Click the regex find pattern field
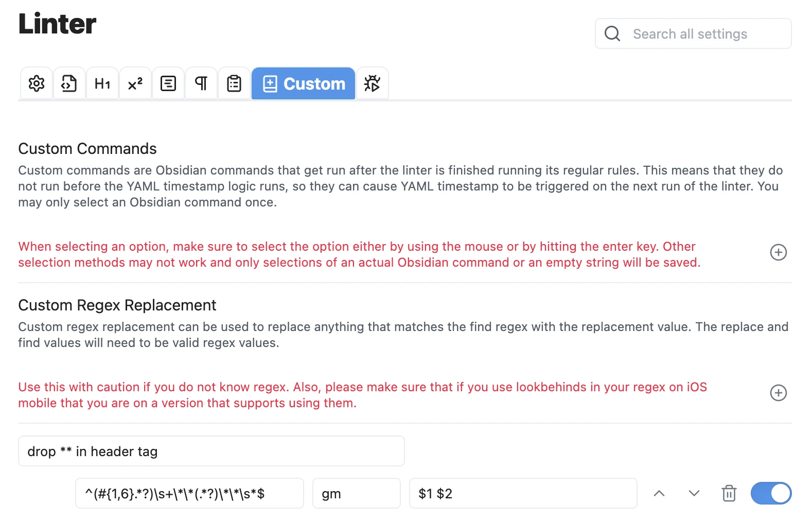This screenshot has height=521, width=812. pyautogui.click(x=189, y=494)
